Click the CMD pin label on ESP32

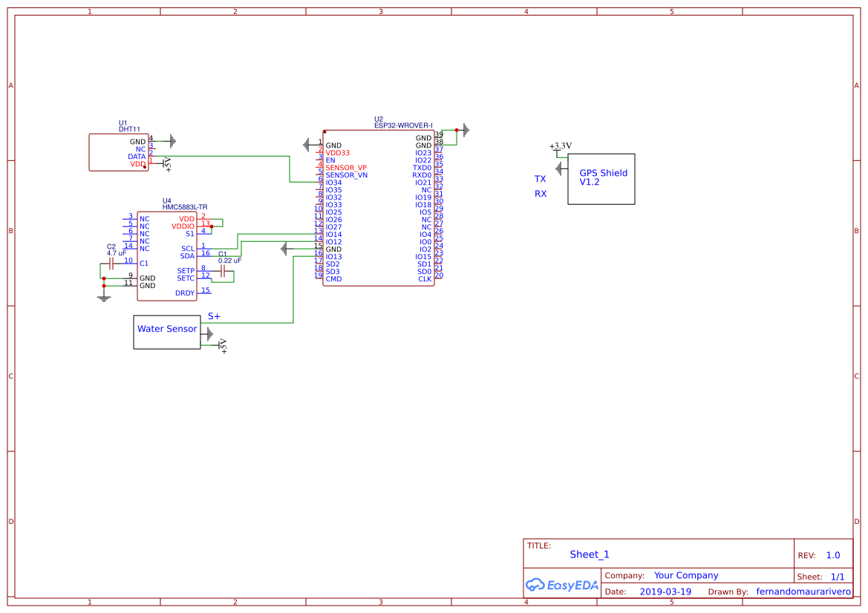(334, 279)
